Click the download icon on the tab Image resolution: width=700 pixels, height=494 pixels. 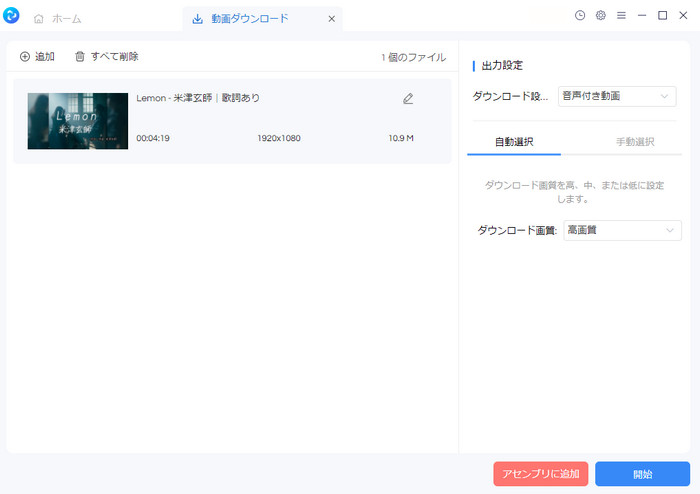coord(197,19)
